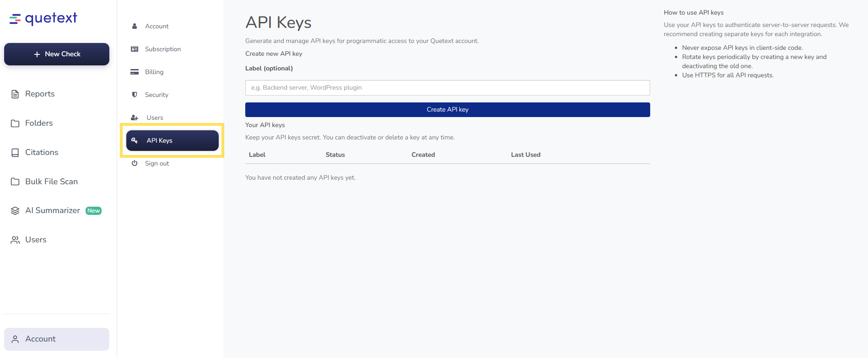Focus the API key Label input field
868x358 pixels.
[447, 88]
